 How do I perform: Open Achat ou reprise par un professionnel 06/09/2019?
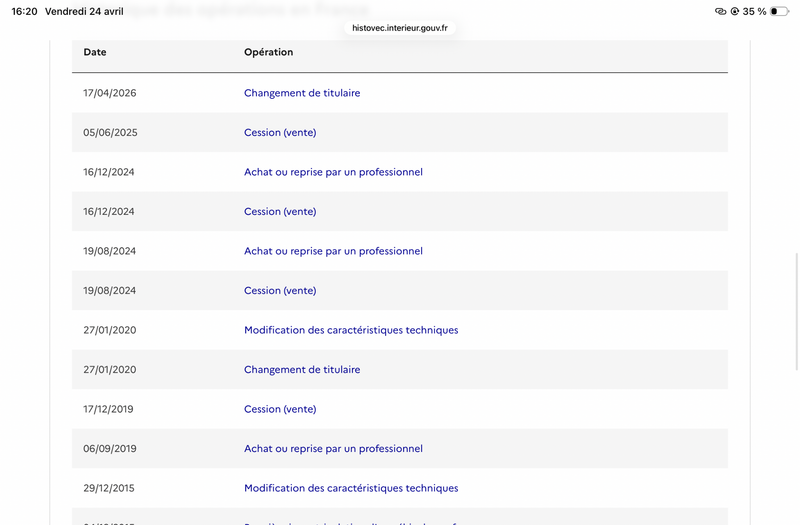click(x=333, y=448)
